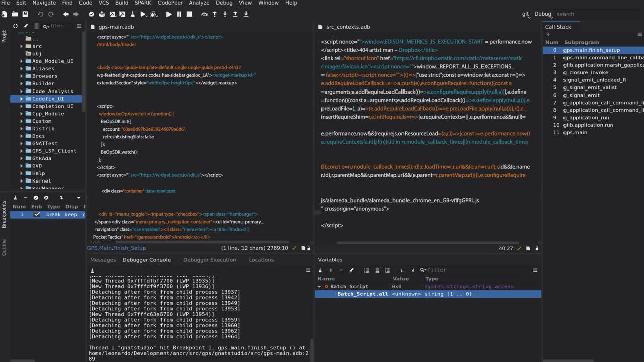Click the debug bug icon in toolbar

pos(154,14)
